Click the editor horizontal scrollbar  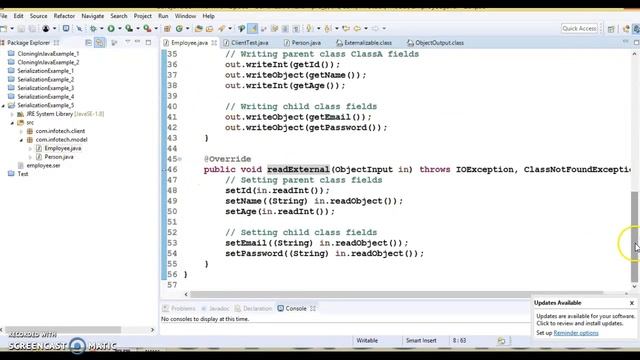[396, 294]
